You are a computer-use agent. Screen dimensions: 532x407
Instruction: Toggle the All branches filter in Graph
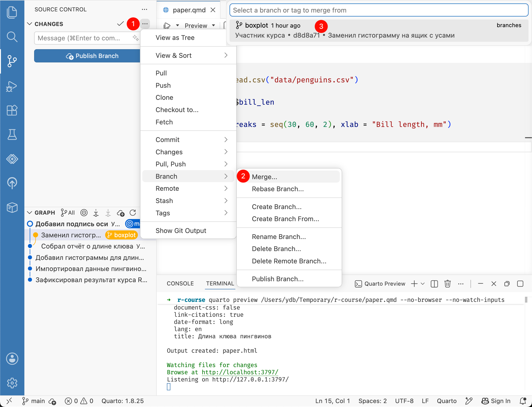click(68, 213)
